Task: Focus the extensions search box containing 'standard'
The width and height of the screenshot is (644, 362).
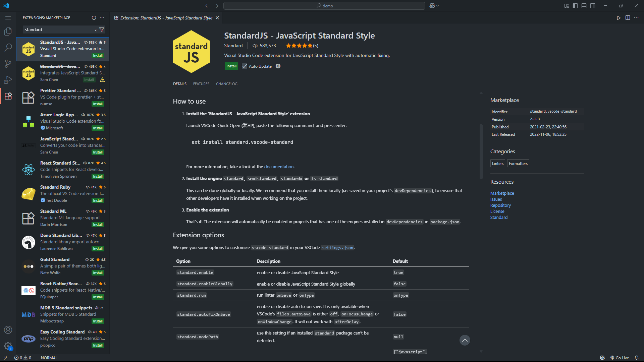Action: 57,29
